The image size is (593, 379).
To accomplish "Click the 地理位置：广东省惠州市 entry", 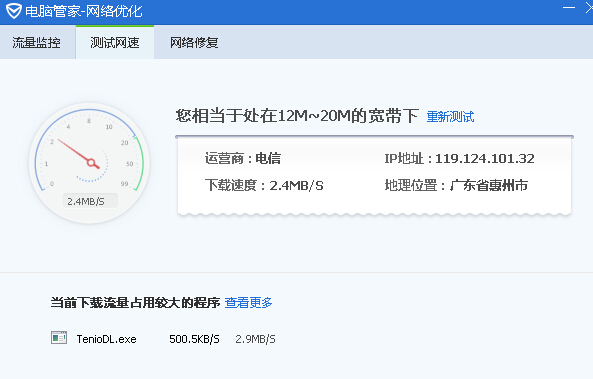I will tap(456, 185).
